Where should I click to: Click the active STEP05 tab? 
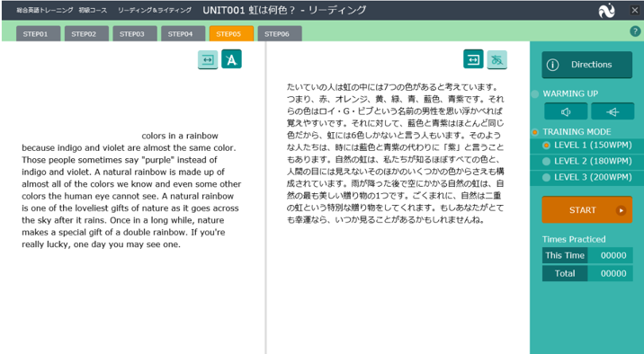pyautogui.click(x=231, y=33)
